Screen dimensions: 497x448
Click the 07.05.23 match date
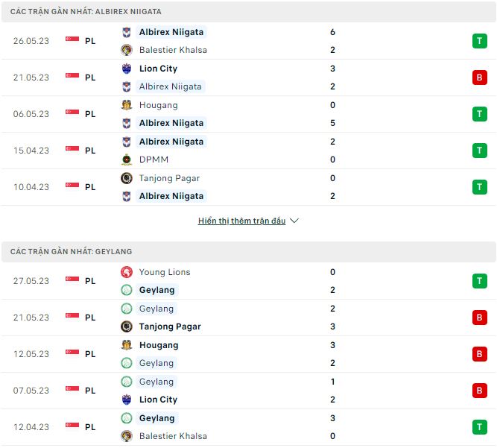[x=31, y=391]
